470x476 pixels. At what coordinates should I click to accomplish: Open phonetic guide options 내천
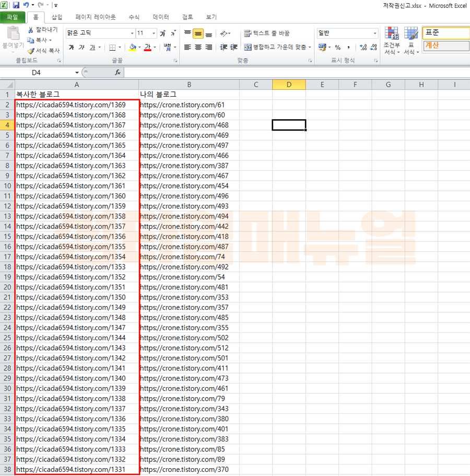pyautogui.click(x=168, y=48)
